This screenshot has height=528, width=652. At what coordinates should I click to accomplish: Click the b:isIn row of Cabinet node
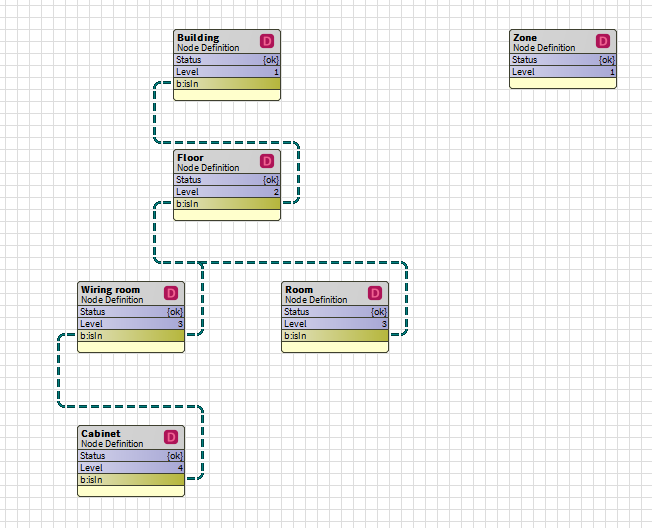131,480
